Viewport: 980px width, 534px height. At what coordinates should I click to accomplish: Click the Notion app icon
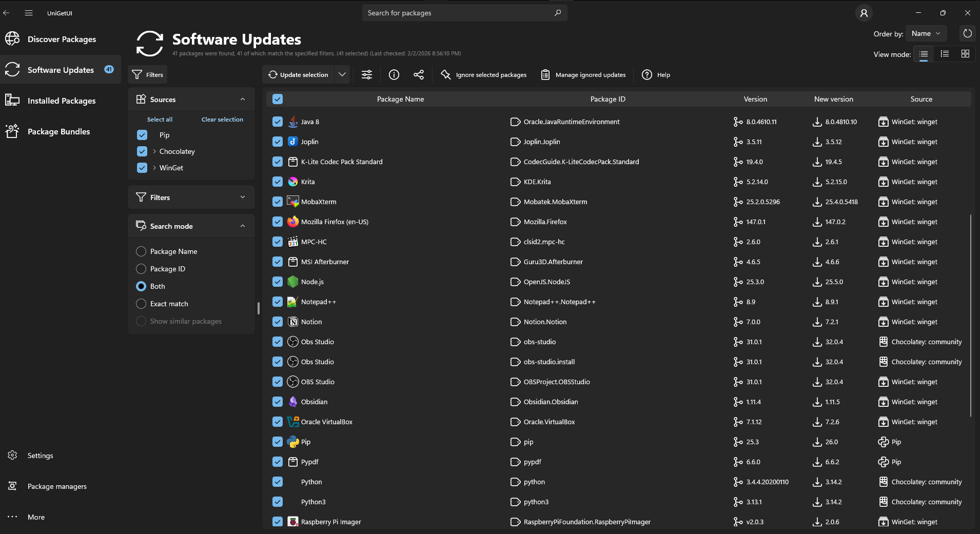(x=293, y=322)
